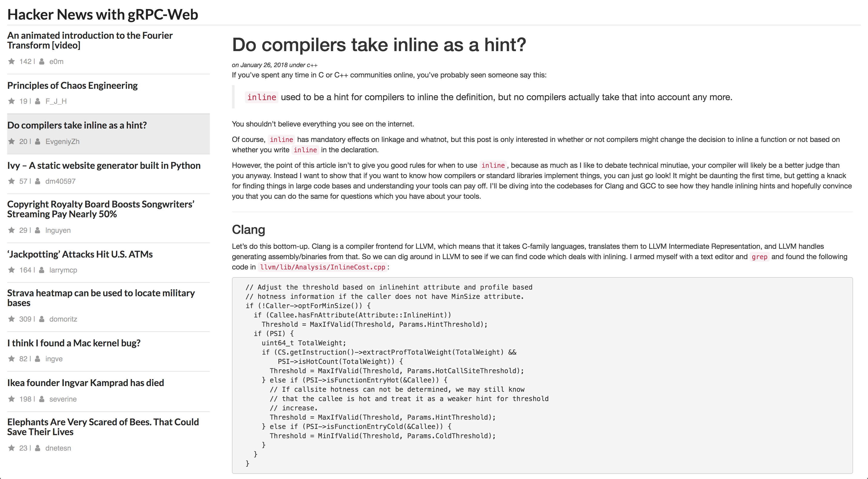Click the article heading 'Do compilers take inline as a hint?'
The height and width of the screenshot is (479, 868).
(379, 45)
